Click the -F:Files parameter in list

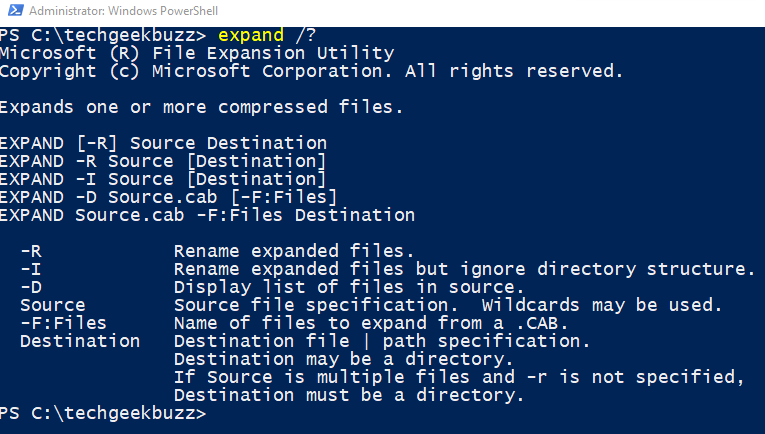[63, 323]
